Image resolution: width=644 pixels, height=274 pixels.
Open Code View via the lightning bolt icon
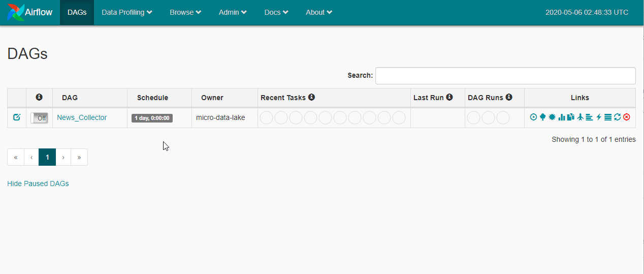tap(599, 117)
